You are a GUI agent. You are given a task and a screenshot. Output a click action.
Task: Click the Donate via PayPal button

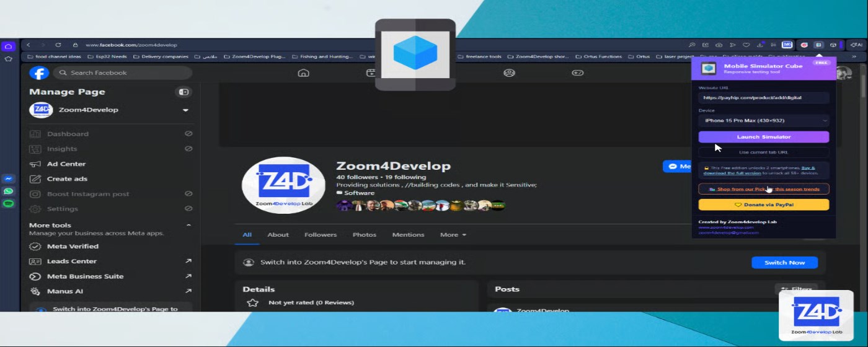(763, 204)
